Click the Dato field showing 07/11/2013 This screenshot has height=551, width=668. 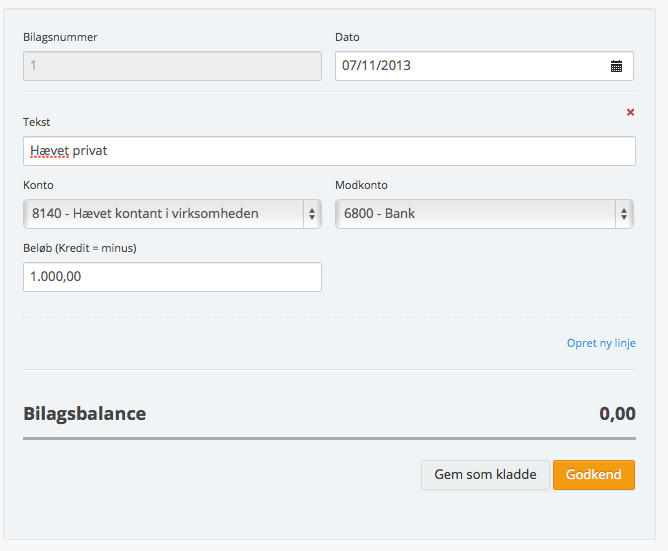coord(470,66)
